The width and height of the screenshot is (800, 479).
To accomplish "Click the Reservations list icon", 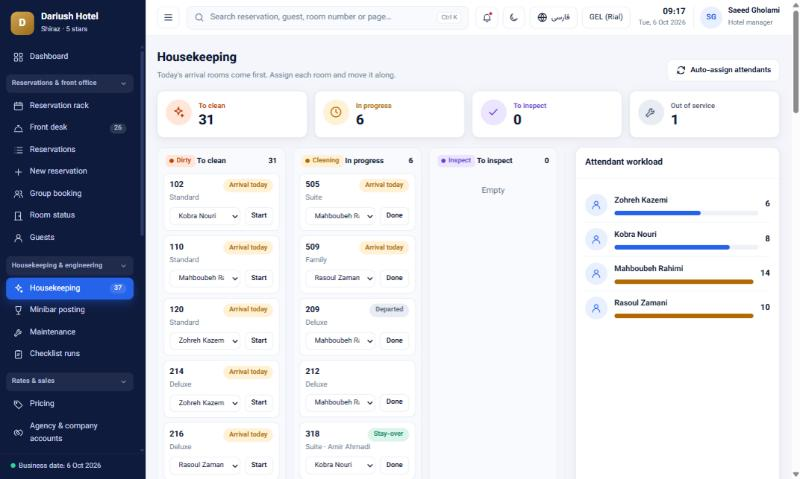I will 18,149.
